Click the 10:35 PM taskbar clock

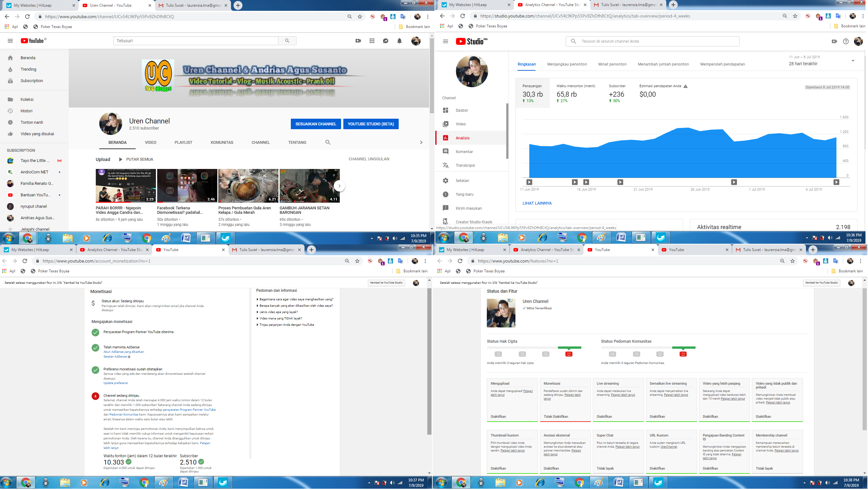[x=418, y=238]
